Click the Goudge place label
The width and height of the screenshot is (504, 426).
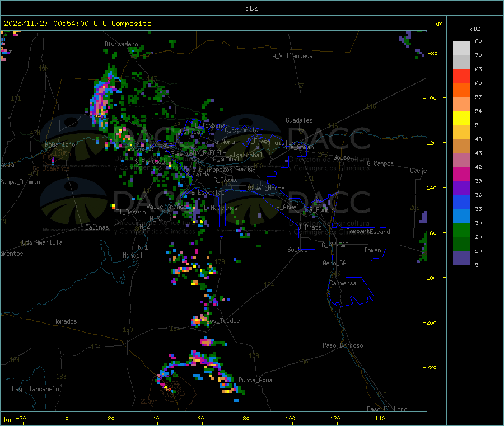pos(245,169)
